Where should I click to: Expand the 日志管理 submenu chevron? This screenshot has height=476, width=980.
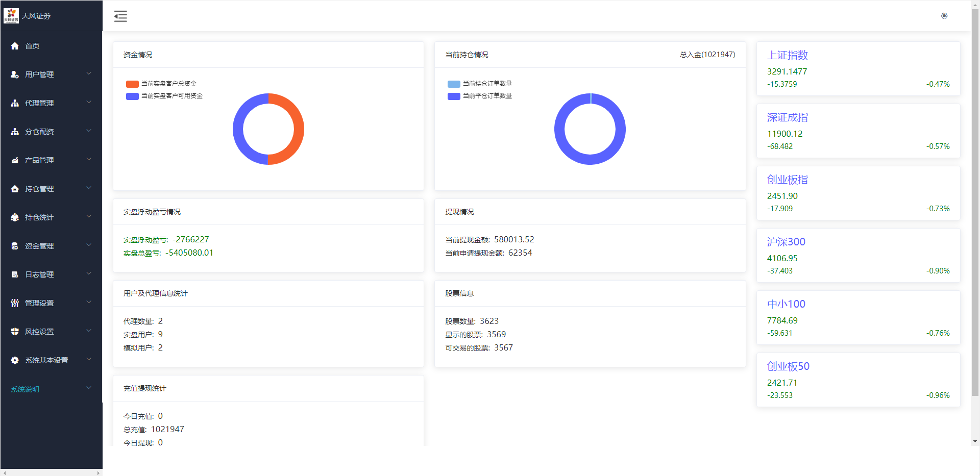coord(89,274)
